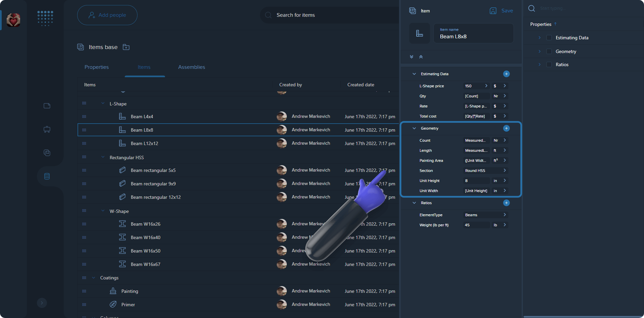644x318 pixels.
Task: Open ElementType Beams dropdown arrow
Action: click(x=504, y=215)
